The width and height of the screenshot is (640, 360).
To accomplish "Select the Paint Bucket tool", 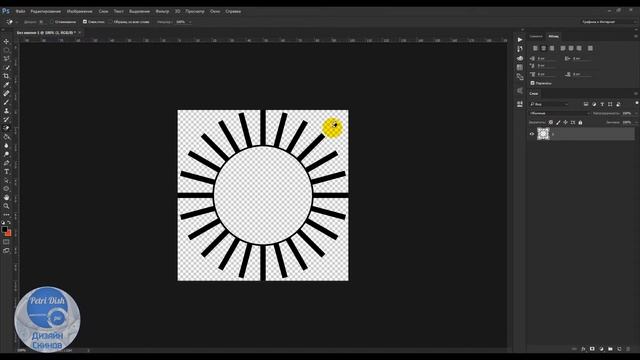I will click(x=6, y=137).
